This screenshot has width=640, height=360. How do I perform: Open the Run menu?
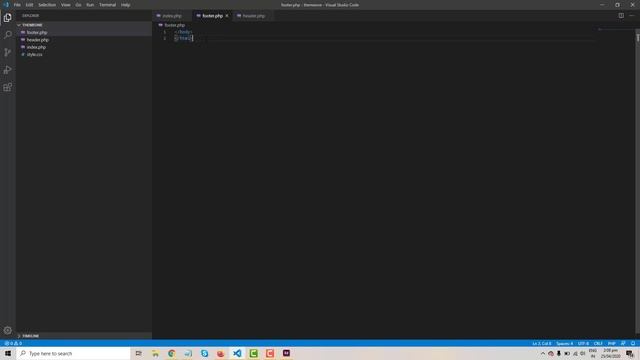point(90,5)
